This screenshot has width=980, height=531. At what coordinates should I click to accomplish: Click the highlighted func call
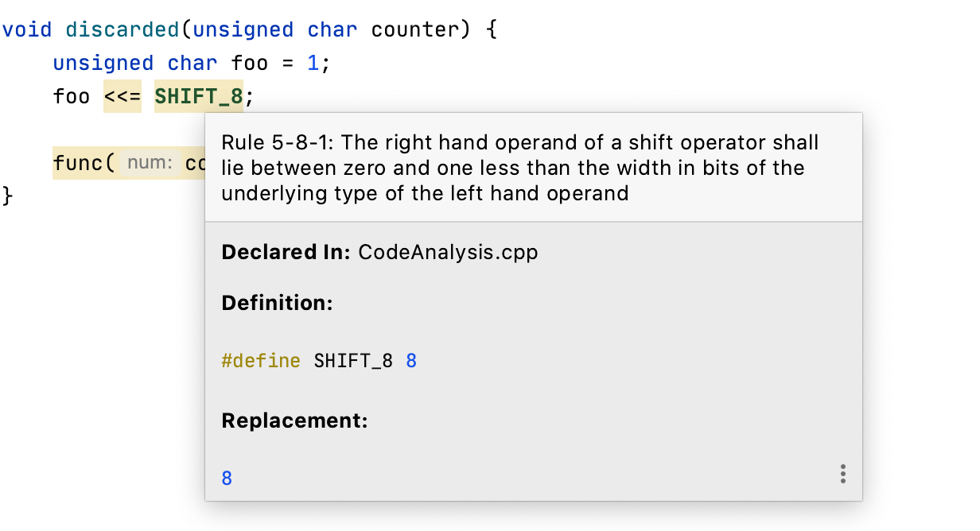point(78,164)
